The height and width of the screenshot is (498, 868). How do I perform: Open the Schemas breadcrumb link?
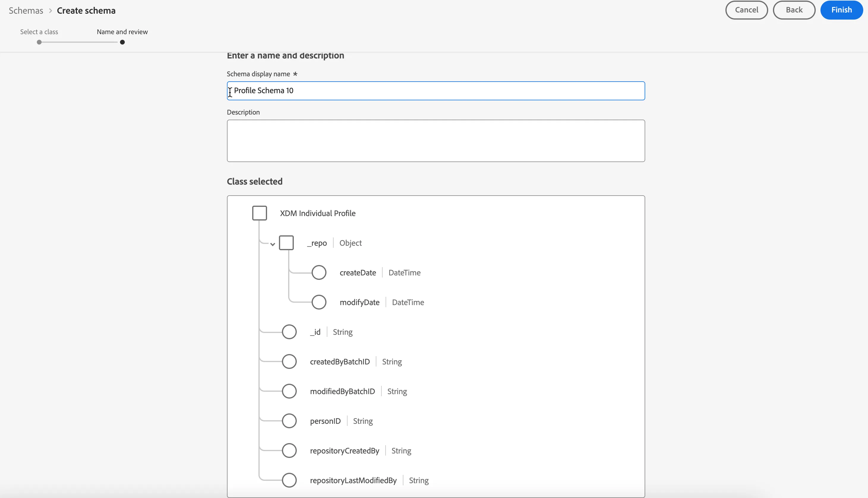click(x=26, y=11)
